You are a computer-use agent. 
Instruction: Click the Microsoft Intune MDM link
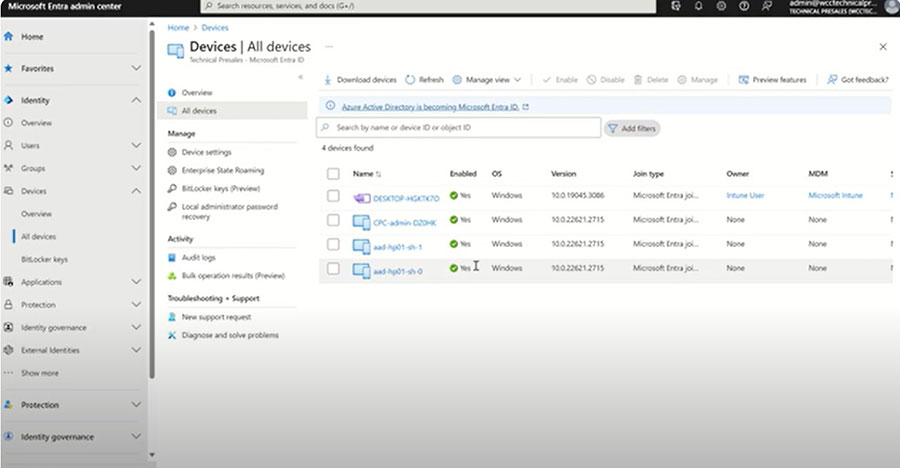[835, 195]
